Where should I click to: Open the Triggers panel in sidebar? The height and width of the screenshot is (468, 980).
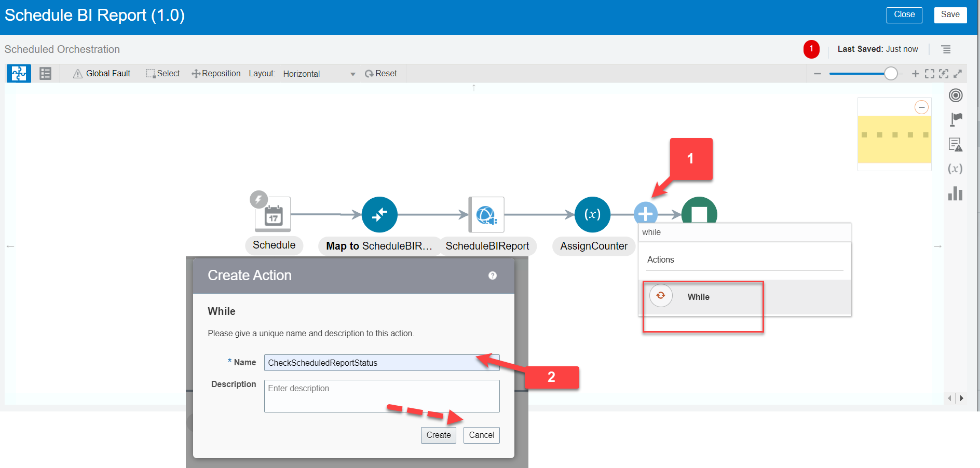pyautogui.click(x=956, y=95)
